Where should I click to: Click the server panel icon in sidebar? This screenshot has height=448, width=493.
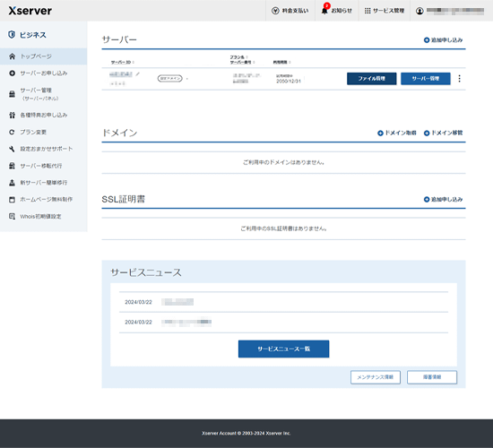(x=12, y=94)
